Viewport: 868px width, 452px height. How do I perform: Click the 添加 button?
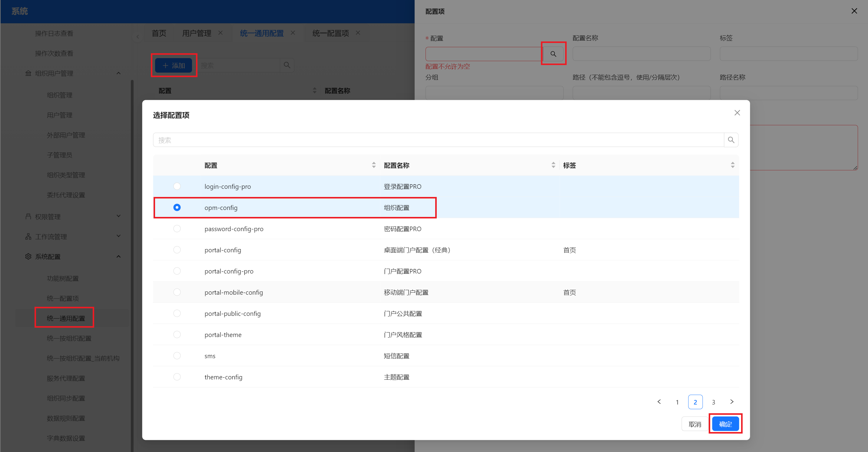[174, 65]
